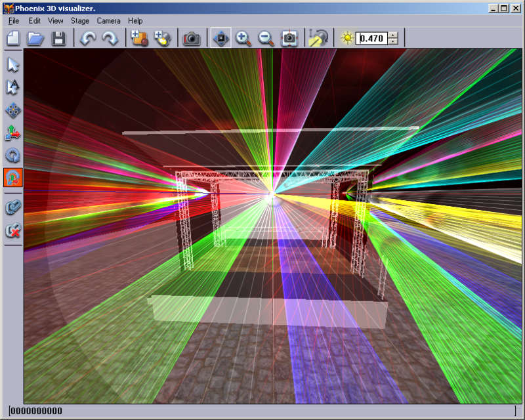
Task: Open the Help menu
Action: (x=135, y=21)
